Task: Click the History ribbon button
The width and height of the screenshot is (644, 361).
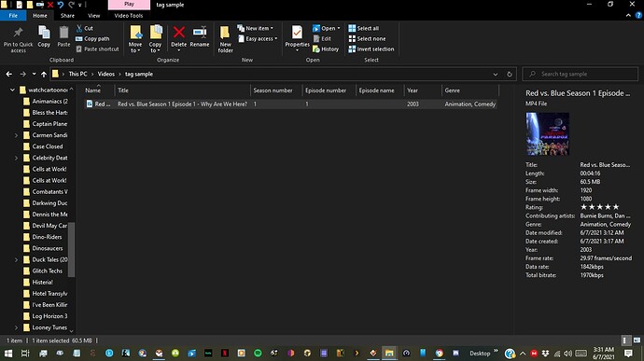Action: (x=326, y=49)
